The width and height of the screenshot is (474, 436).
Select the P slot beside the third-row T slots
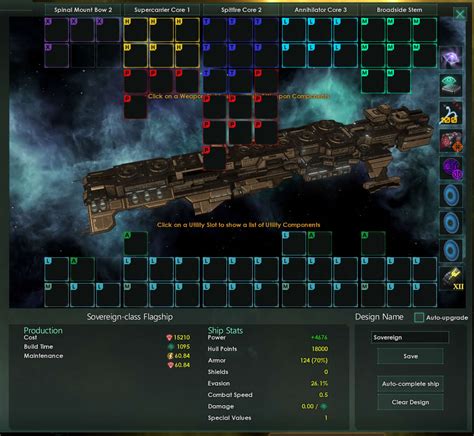(x=266, y=81)
